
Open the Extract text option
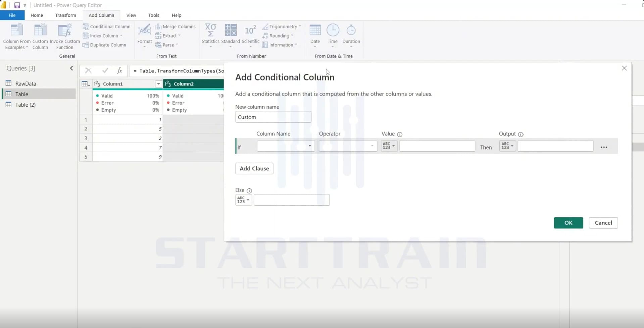(168, 36)
